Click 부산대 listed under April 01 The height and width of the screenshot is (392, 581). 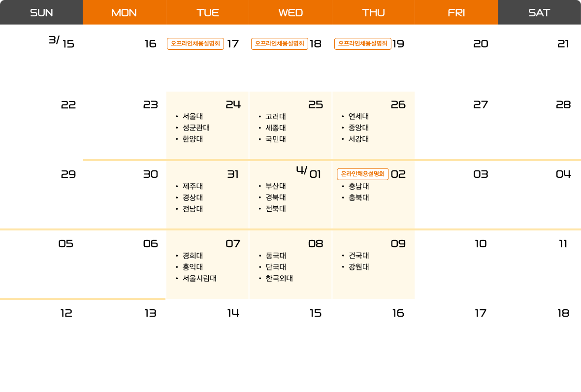(x=276, y=186)
